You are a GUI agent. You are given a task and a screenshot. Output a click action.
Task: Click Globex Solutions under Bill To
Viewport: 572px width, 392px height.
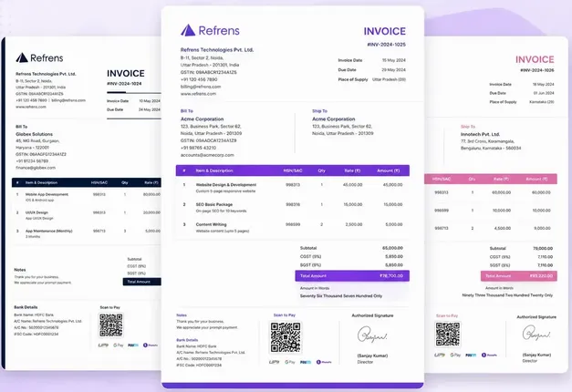click(34, 134)
